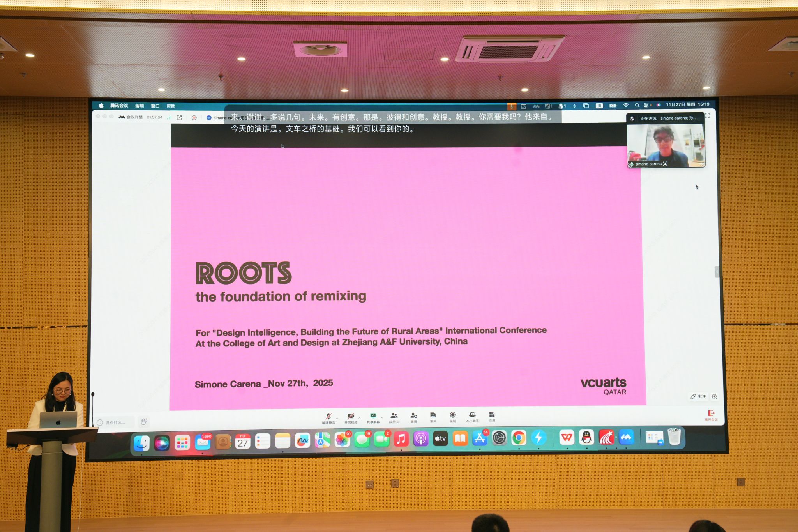Click the 说点什么 message input field
Viewport: 798px width, 532px height.
(x=115, y=422)
